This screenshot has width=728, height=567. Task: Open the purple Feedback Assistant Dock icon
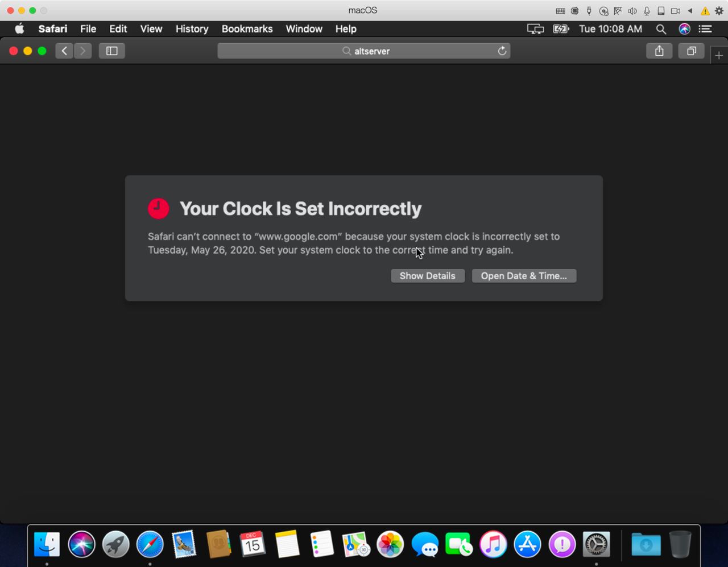tap(562, 545)
